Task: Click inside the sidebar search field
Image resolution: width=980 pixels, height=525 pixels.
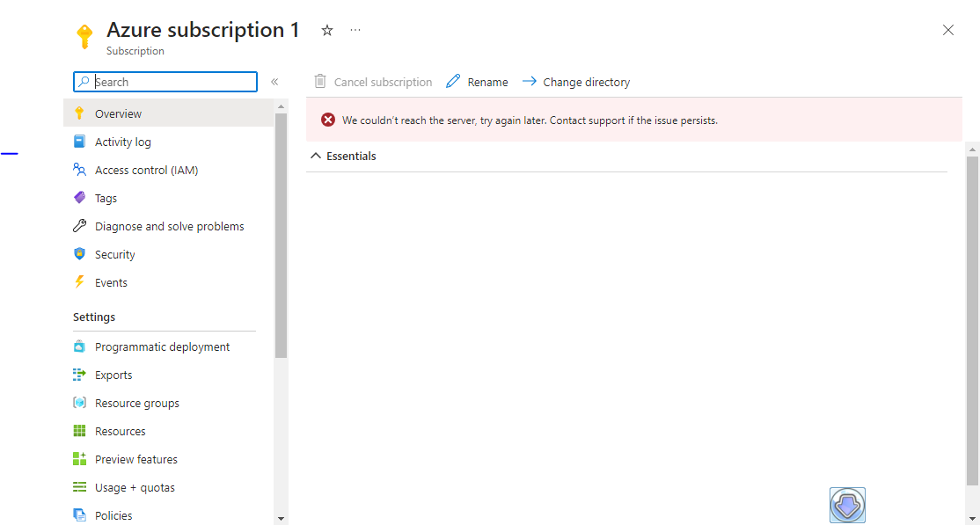Action: [165, 81]
